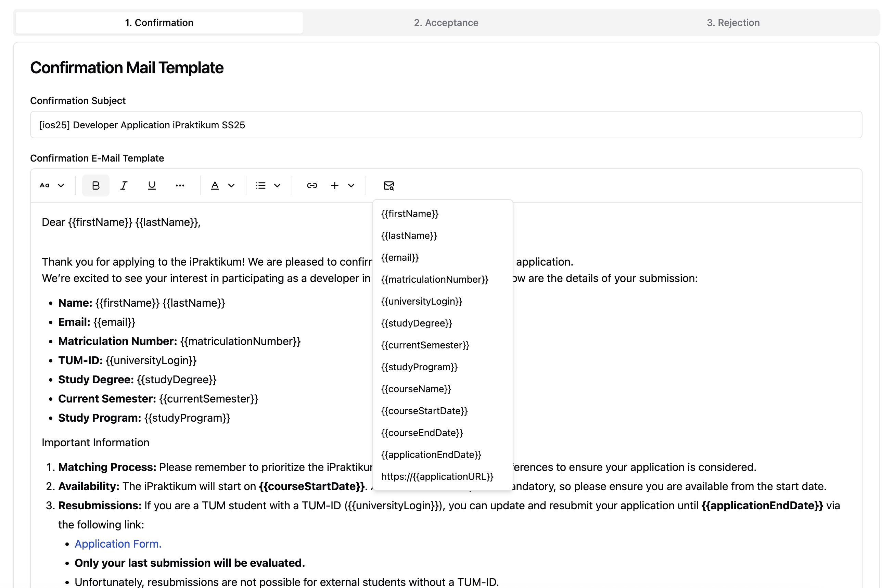Click the Confirmation Subject input field
This screenshot has width=894, height=588.
(446, 125)
